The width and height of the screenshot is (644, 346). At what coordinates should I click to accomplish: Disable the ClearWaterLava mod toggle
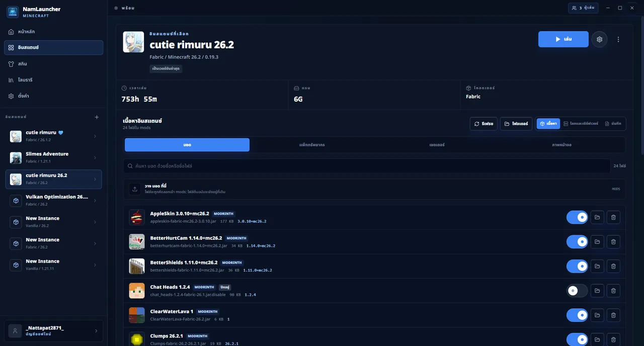[577, 315]
